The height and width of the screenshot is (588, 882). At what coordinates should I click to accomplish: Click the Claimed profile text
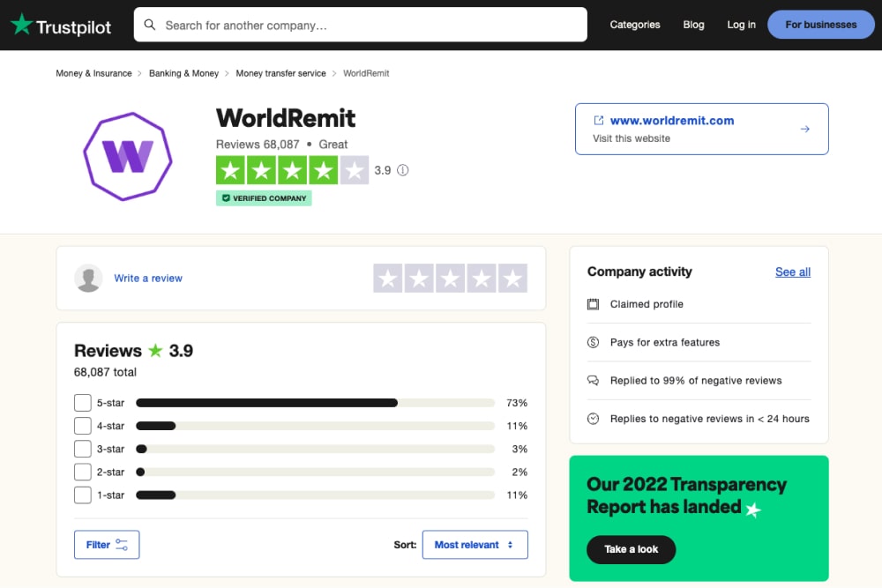(x=647, y=304)
